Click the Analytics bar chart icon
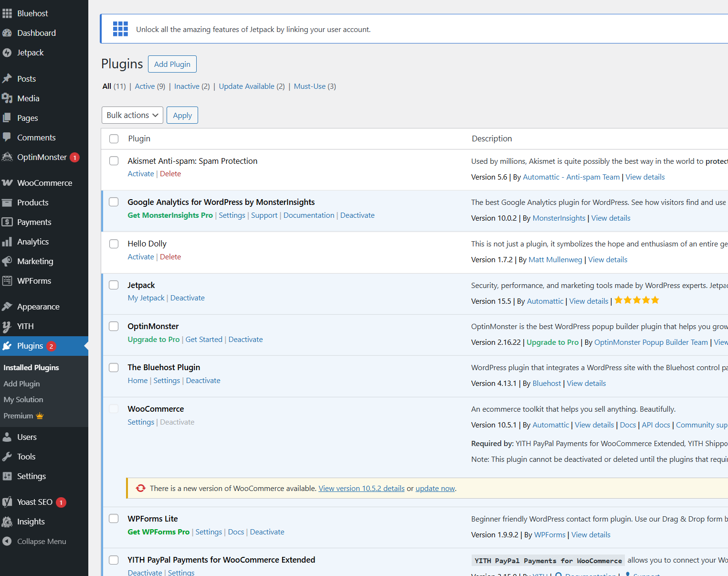This screenshot has width=728, height=576. 7,242
